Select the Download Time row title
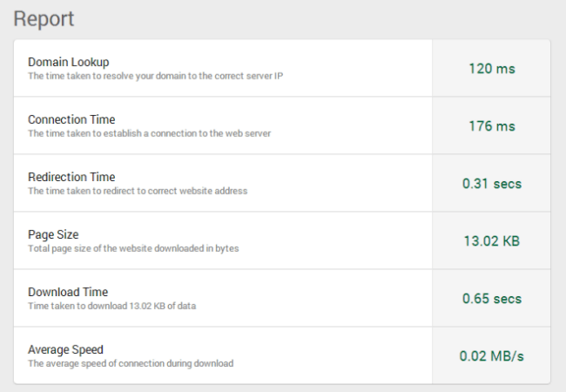The width and height of the screenshot is (566, 392). pos(68,292)
